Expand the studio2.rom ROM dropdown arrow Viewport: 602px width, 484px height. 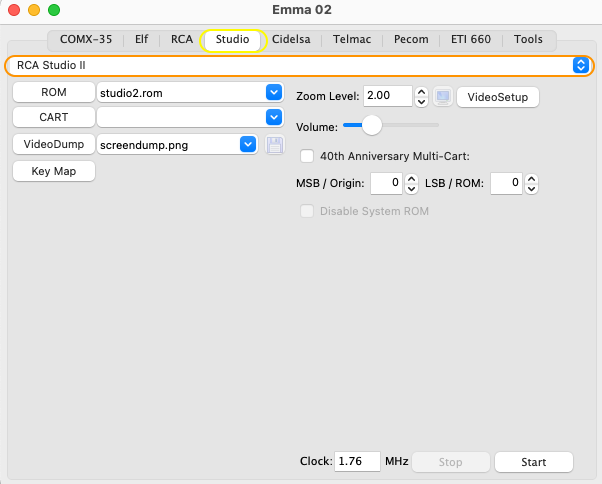point(274,93)
